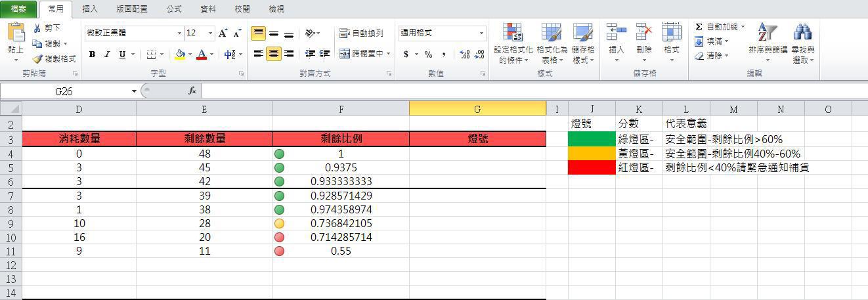Click the decrease decimal icon
This screenshot has width=868, height=300.
click(479, 54)
